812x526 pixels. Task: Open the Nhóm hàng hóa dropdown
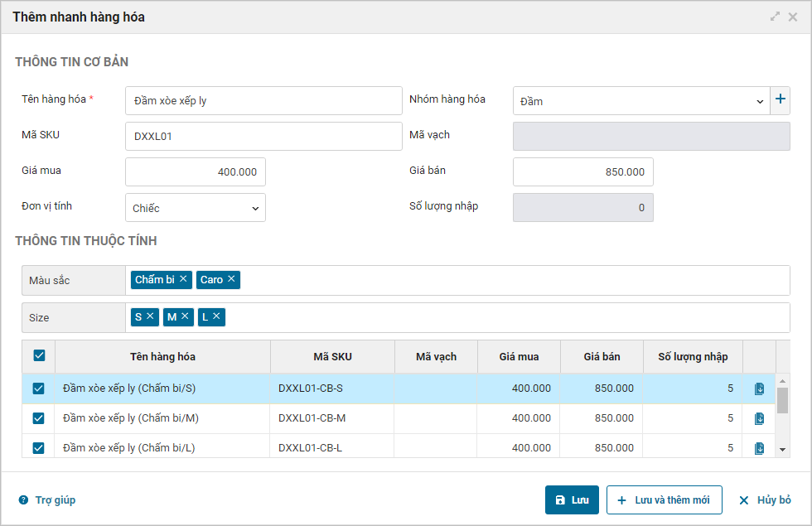(640, 101)
